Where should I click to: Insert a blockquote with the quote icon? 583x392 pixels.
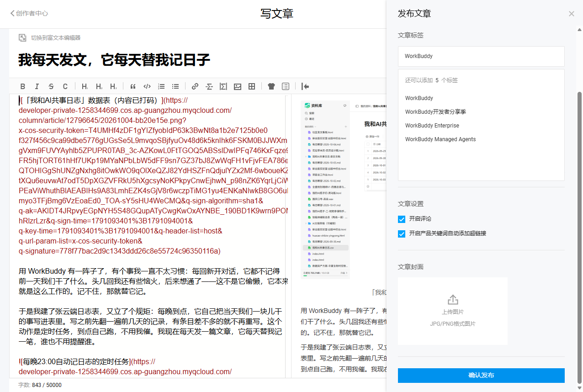pyautogui.click(x=133, y=86)
